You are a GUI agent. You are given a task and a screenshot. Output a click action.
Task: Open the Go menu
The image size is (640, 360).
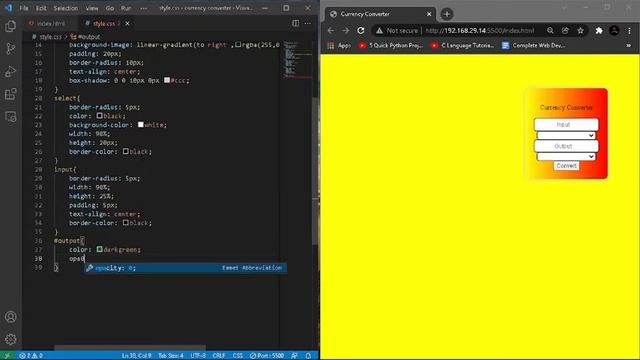click(110, 8)
